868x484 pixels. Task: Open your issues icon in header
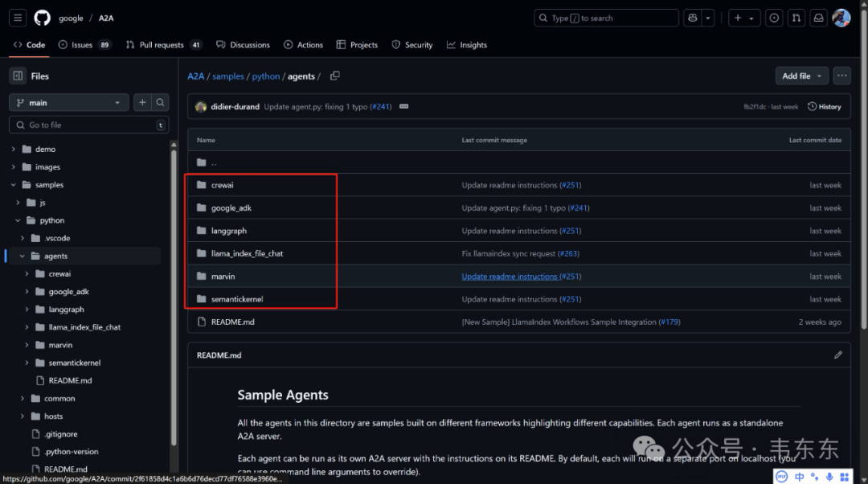pyautogui.click(x=774, y=18)
